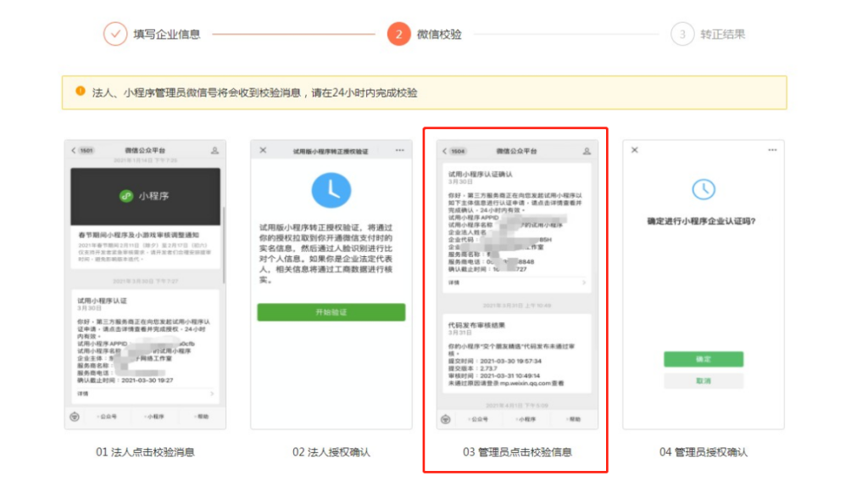Open the 04 管理员授权确认 screenshot thumbnail
The height and width of the screenshot is (504, 868).
click(x=703, y=284)
